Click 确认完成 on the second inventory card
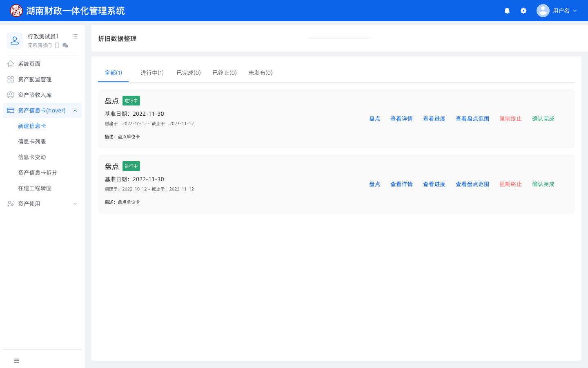Viewport: 588px width, 368px height. 543,184
